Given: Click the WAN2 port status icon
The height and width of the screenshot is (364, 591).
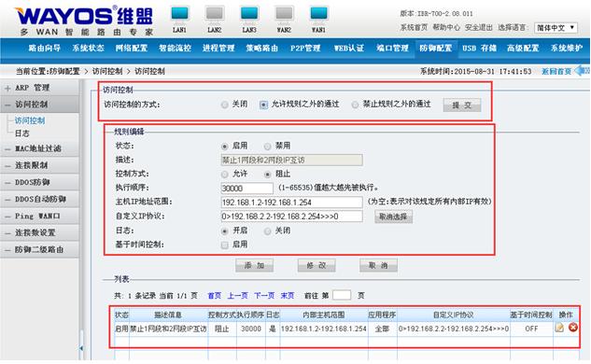Looking at the screenshot, I should coord(284,14).
